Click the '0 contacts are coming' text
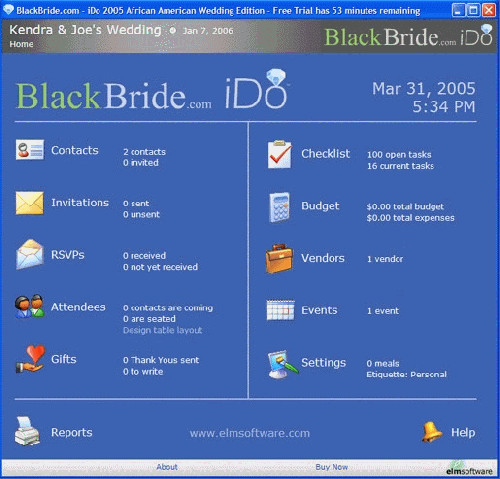 pyautogui.click(x=168, y=308)
